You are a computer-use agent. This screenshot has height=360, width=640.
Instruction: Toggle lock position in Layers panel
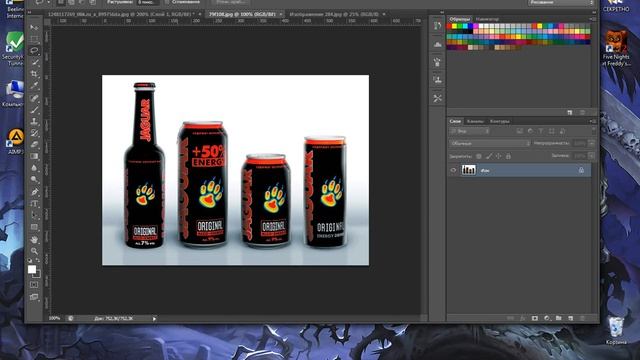click(498, 156)
